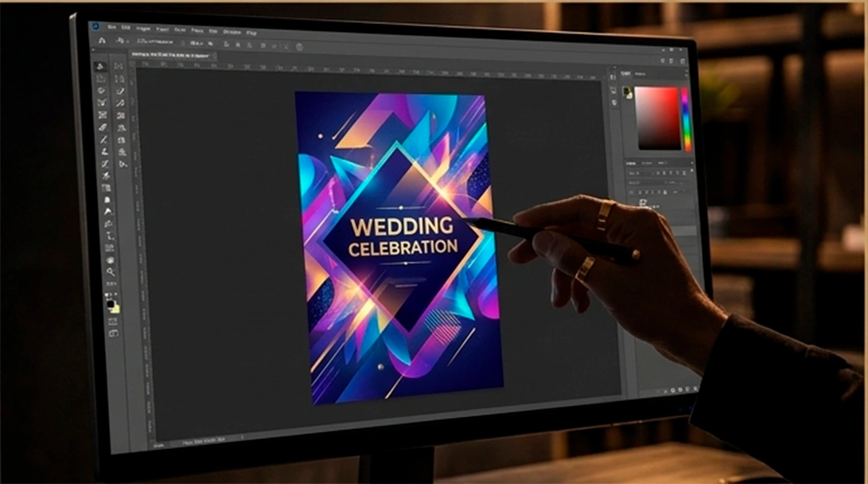
Task: Click the yellow background color swatch in toolbox
Action: tap(115, 309)
